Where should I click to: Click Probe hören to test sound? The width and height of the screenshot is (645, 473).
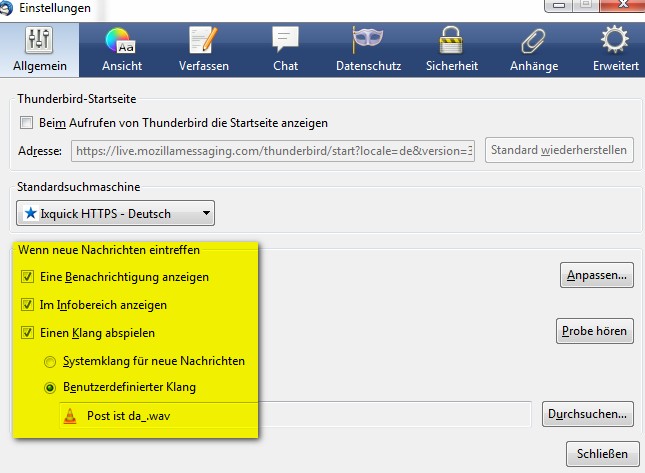[x=594, y=331]
